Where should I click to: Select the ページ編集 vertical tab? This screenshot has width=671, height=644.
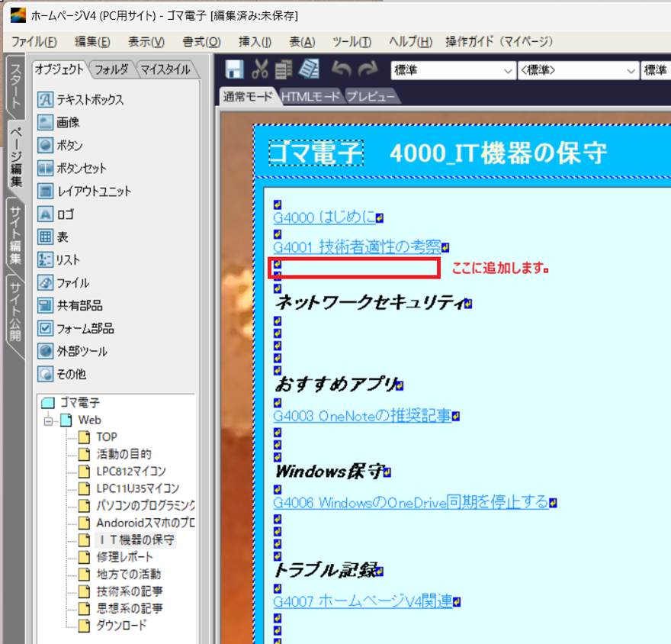(x=16, y=156)
